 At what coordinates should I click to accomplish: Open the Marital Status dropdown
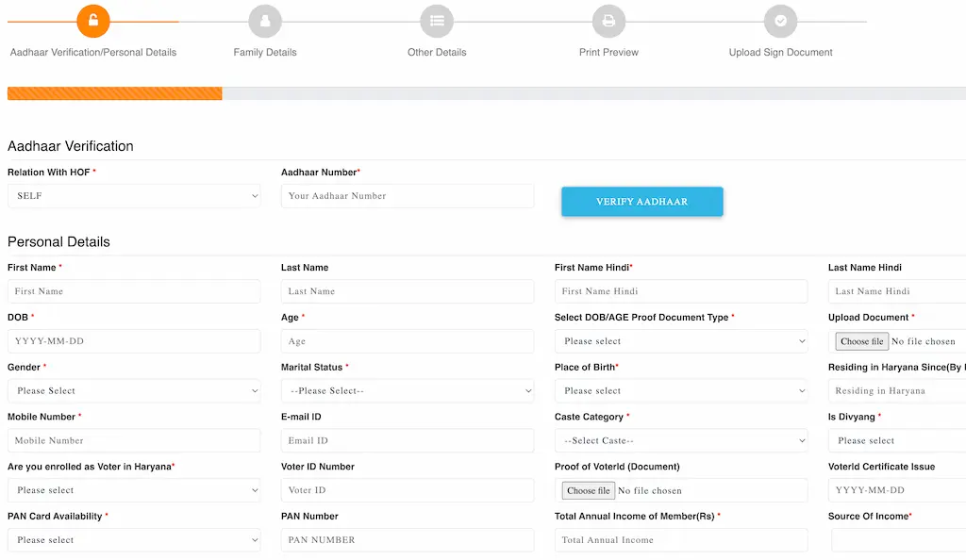pyautogui.click(x=408, y=390)
